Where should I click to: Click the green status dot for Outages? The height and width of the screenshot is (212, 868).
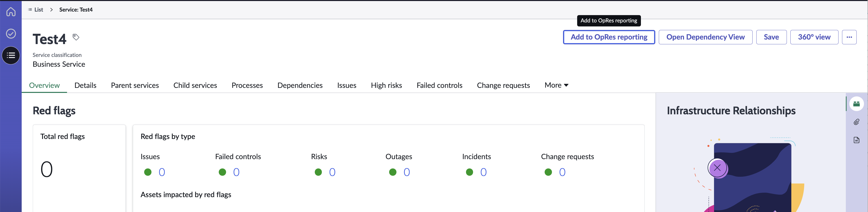click(393, 172)
